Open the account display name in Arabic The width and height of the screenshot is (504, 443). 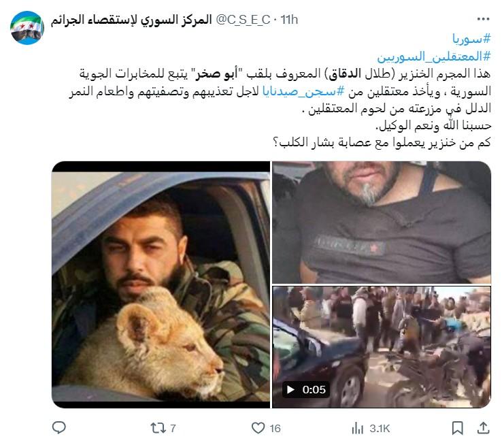coord(131,20)
